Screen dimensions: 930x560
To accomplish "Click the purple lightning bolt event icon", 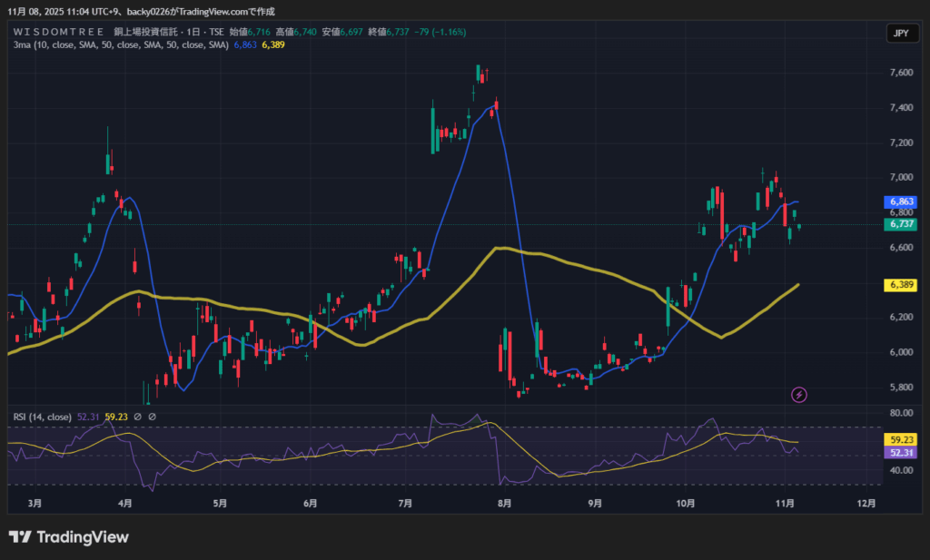I will pyautogui.click(x=799, y=394).
